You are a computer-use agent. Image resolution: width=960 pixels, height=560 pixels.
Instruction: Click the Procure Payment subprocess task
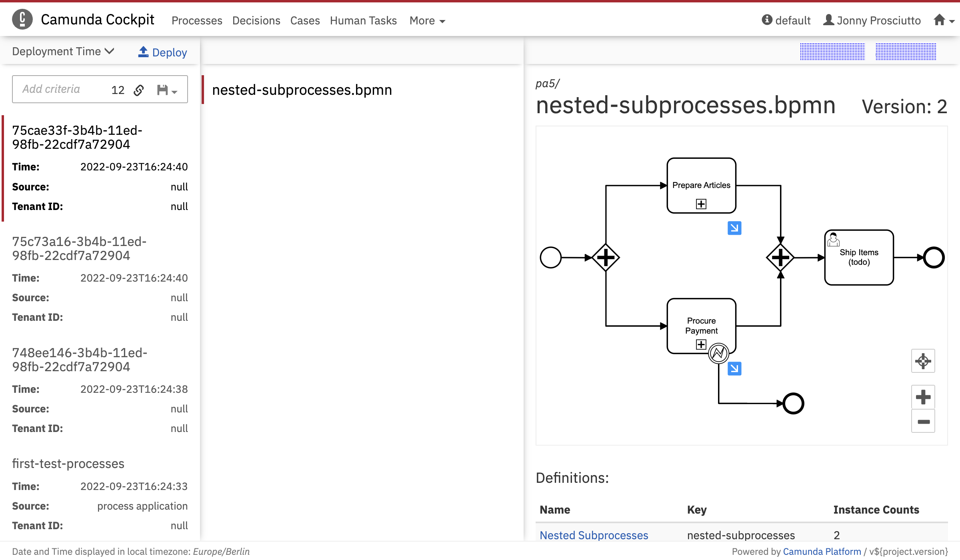(x=701, y=326)
